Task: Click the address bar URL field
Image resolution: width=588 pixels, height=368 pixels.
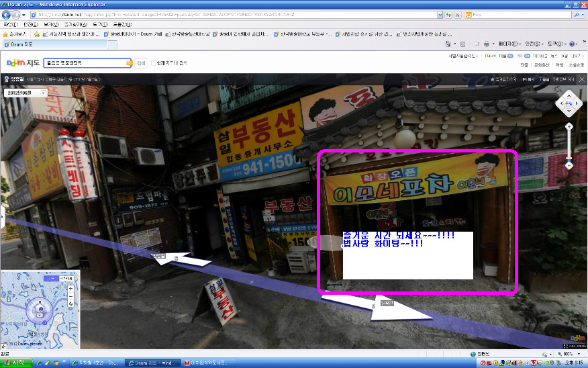Action: point(233,15)
